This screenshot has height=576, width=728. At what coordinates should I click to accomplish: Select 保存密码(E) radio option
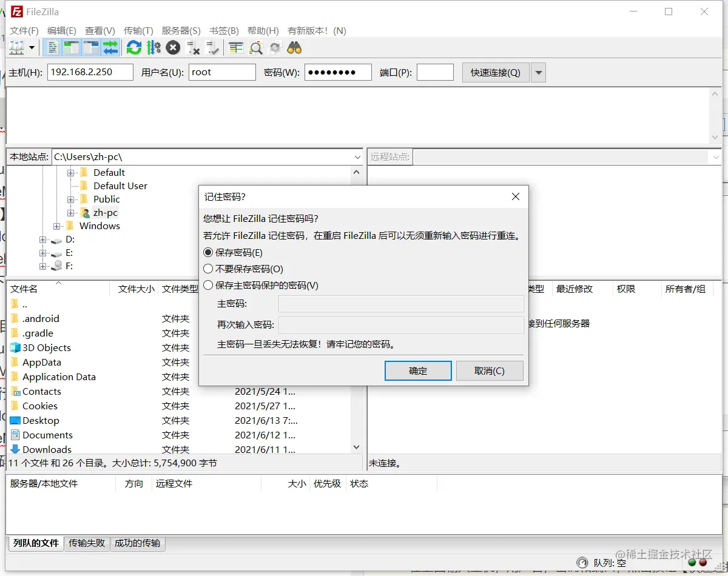coord(208,252)
